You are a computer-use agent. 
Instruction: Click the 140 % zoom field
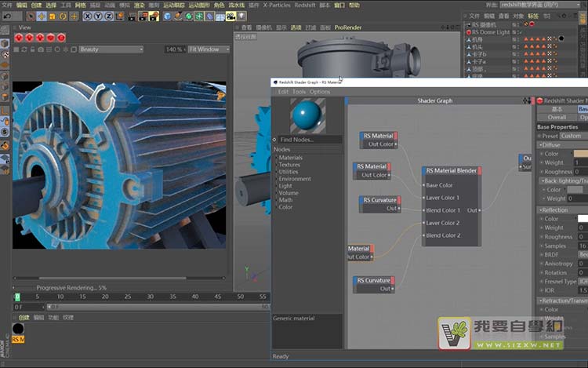coord(174,49)
